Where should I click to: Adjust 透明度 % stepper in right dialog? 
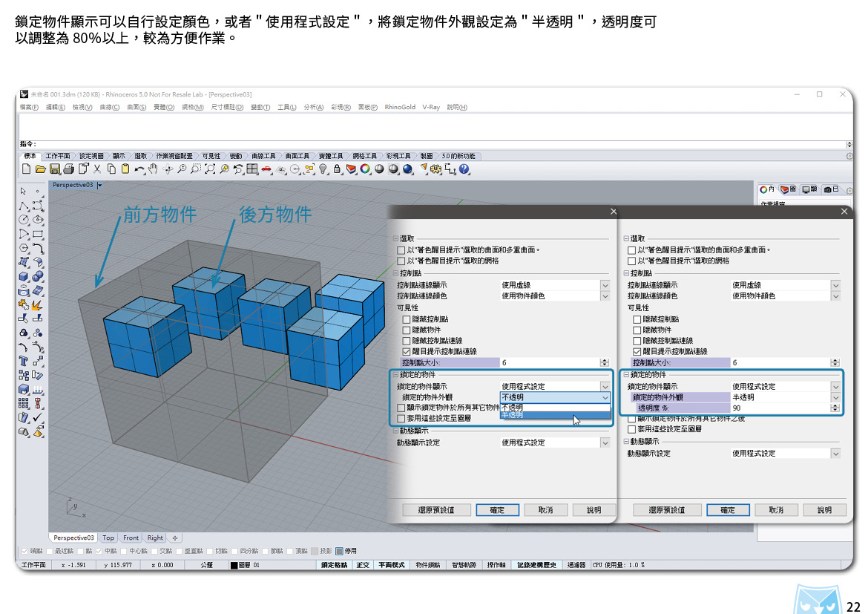[835, 408]
